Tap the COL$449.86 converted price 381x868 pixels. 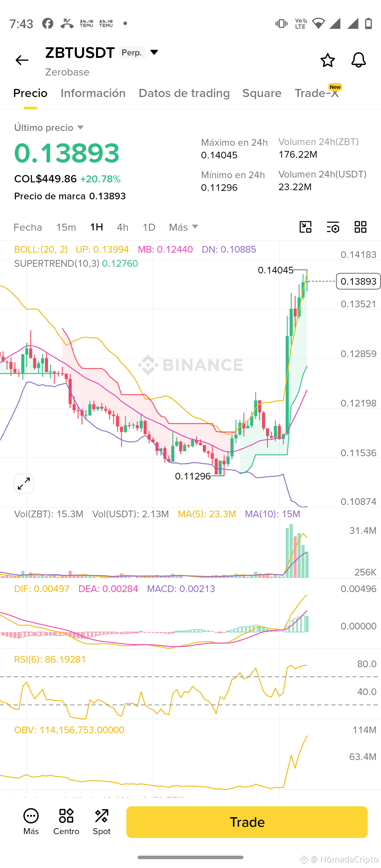click(x=45, y=179)
